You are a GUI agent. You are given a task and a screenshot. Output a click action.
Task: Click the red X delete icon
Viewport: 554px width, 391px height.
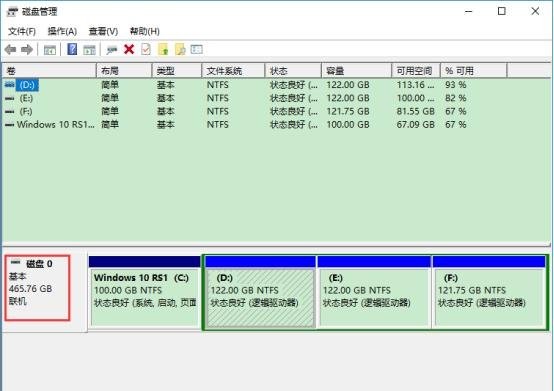(129, 49)
